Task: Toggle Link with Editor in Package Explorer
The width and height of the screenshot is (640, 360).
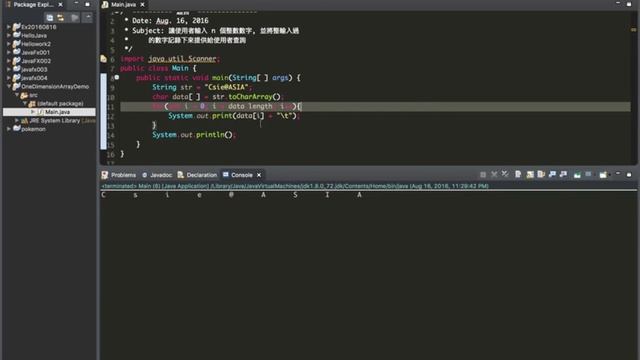Action: click(x=61, y=18)
